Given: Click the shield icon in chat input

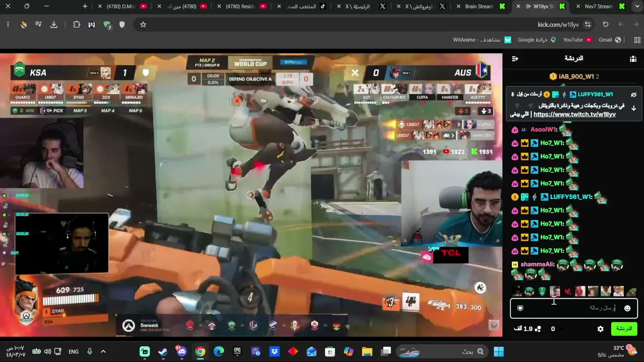Looking at the screenshot, I should (x=520, y=308).
